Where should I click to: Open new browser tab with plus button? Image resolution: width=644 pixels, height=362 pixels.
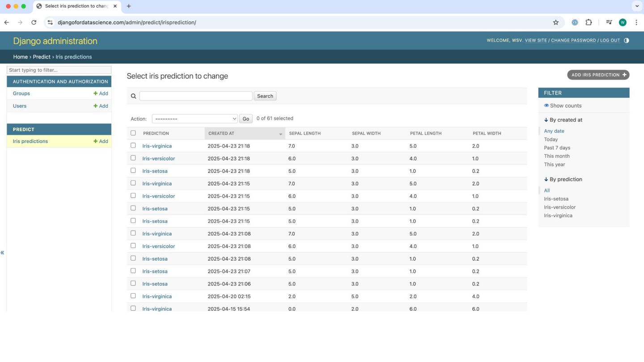click(129, 6)
